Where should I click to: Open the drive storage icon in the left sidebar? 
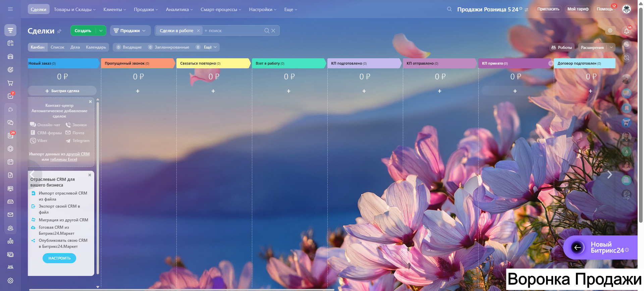10,202
